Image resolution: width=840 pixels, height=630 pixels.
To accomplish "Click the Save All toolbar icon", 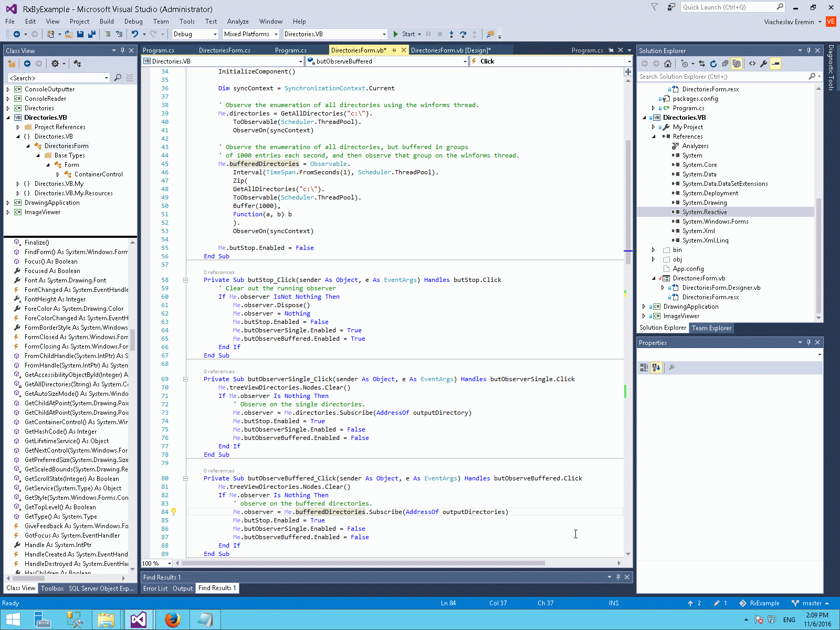I will click(91, 34).
